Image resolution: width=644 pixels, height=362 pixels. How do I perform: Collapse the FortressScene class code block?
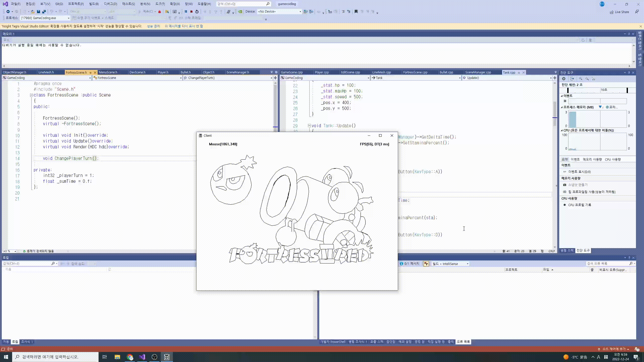(31, 95)
